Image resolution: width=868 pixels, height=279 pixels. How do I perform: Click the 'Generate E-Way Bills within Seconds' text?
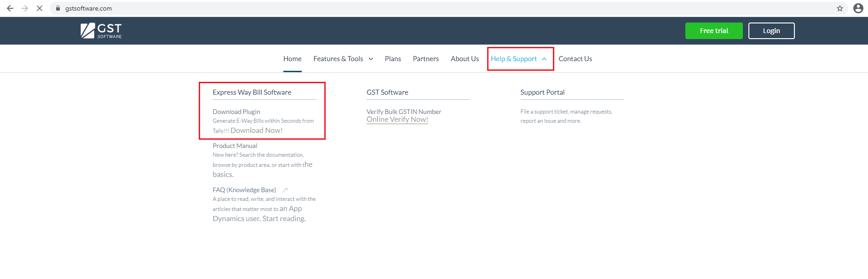(x=263, y=121)
